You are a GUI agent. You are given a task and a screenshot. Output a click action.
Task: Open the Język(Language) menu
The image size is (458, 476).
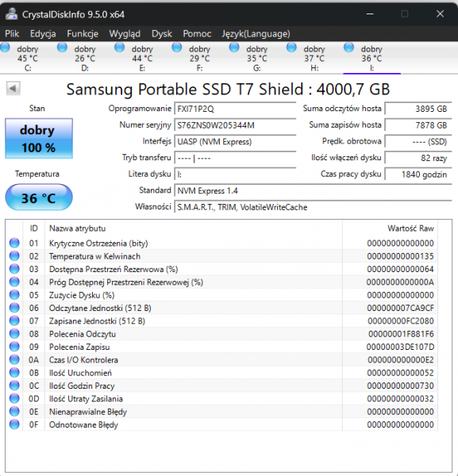pyautogui.click(x=256, y=33)
